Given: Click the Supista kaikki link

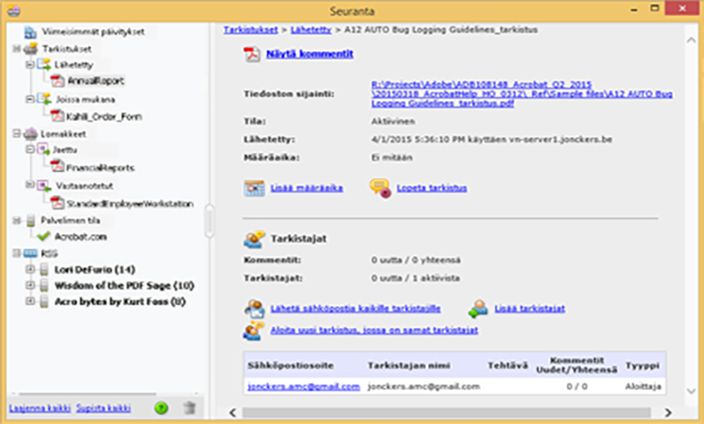Looking at the screenshot, I should pyautogui.click(x=103, y=408).
